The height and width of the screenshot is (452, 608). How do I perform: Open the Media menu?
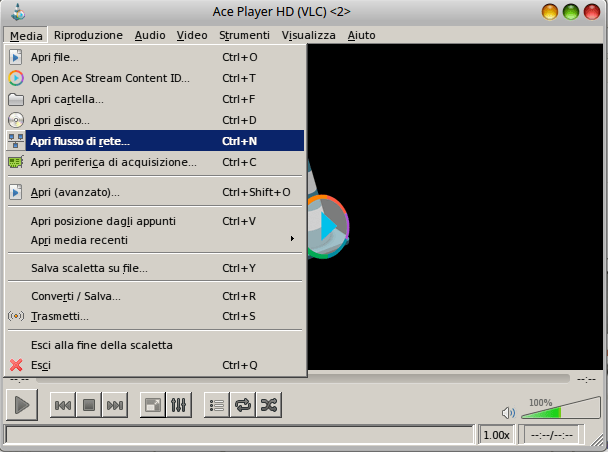26,35
